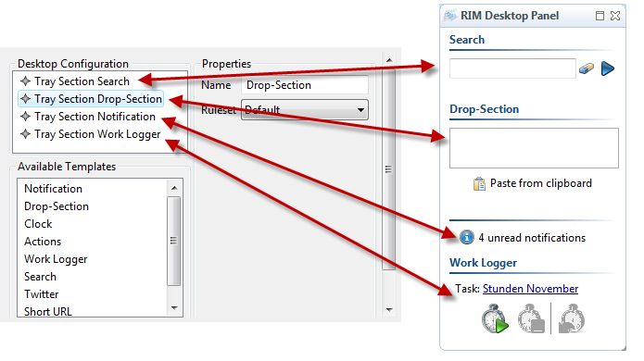Click the eraser clear-search icon

(x=587, y=68)
